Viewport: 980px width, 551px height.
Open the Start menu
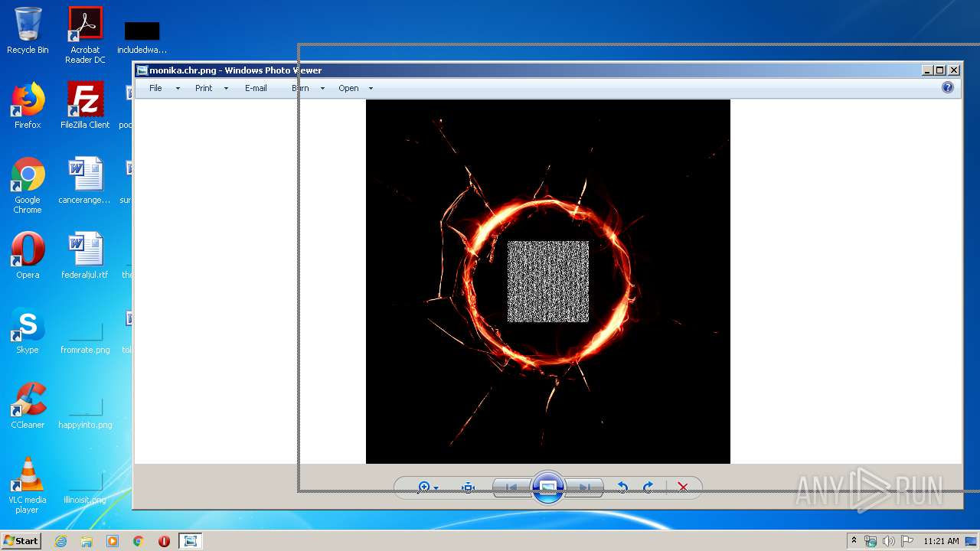pyautogui.click(x=21, y=541)
